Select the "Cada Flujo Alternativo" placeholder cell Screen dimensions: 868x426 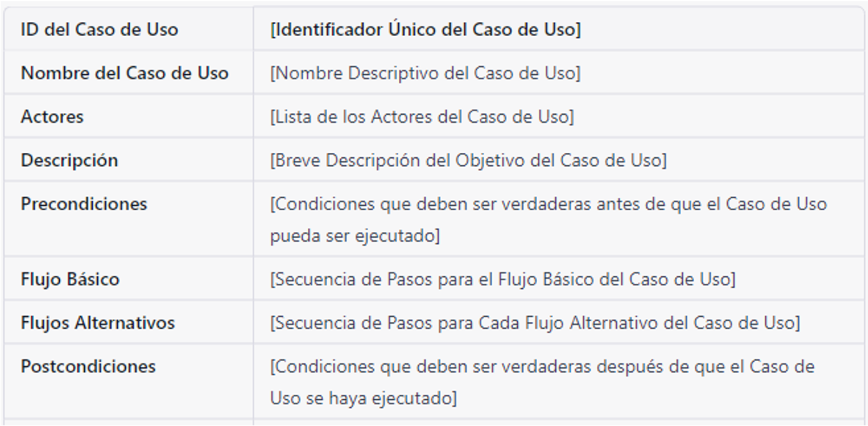535,322
